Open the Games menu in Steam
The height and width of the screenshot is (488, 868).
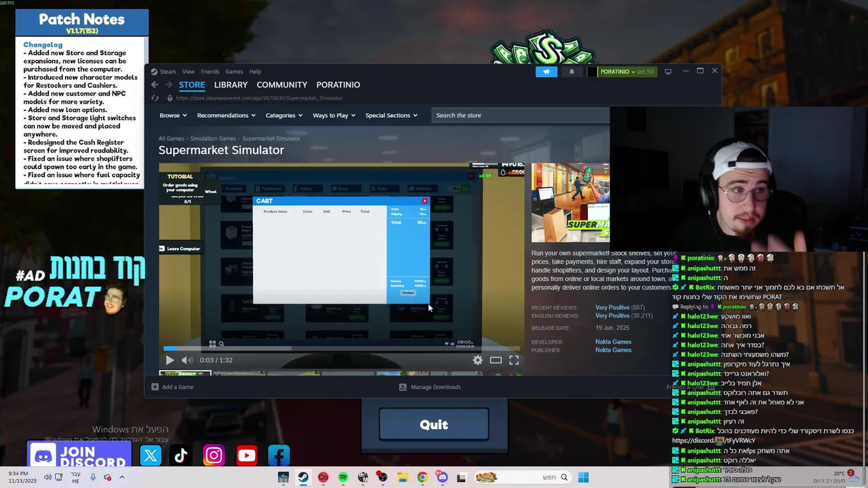point(234,71)
